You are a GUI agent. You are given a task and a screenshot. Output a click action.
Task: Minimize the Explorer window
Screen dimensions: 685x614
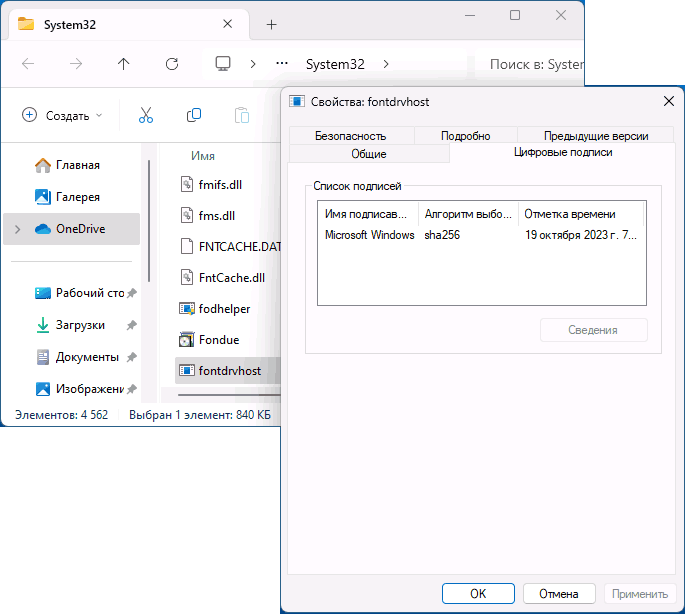(x=470, y=16)
